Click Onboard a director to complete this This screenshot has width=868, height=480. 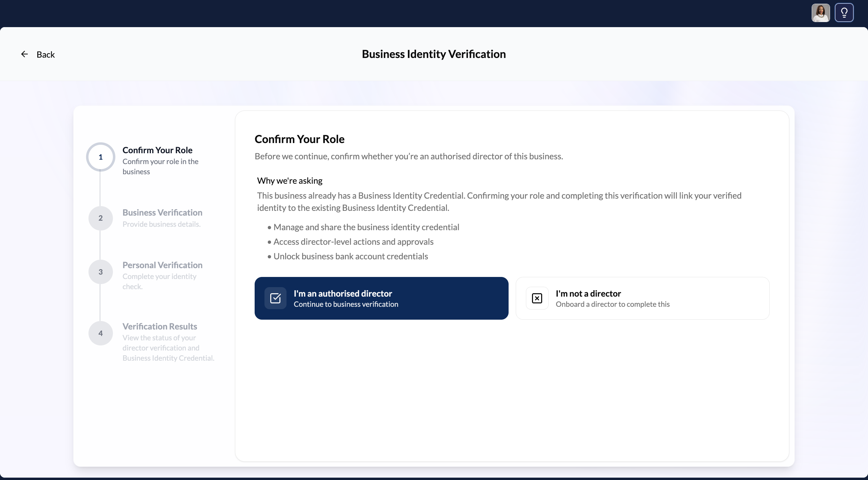(x=612, y=304)
